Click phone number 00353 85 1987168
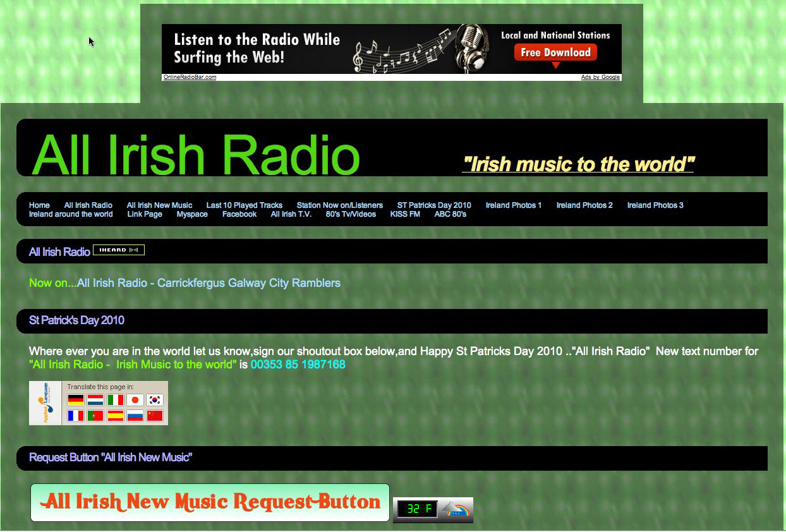 pyautogui.click(x=298, y=365)
